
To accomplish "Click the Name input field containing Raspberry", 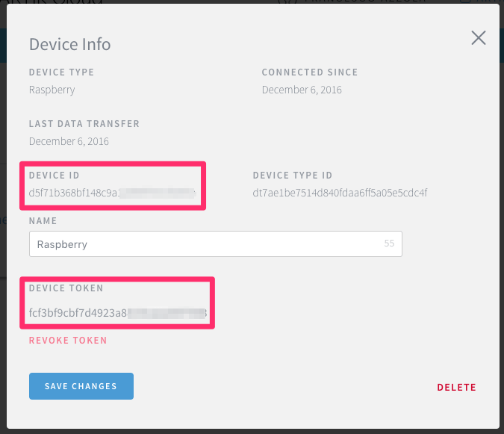I will click(x=202, y=244).
